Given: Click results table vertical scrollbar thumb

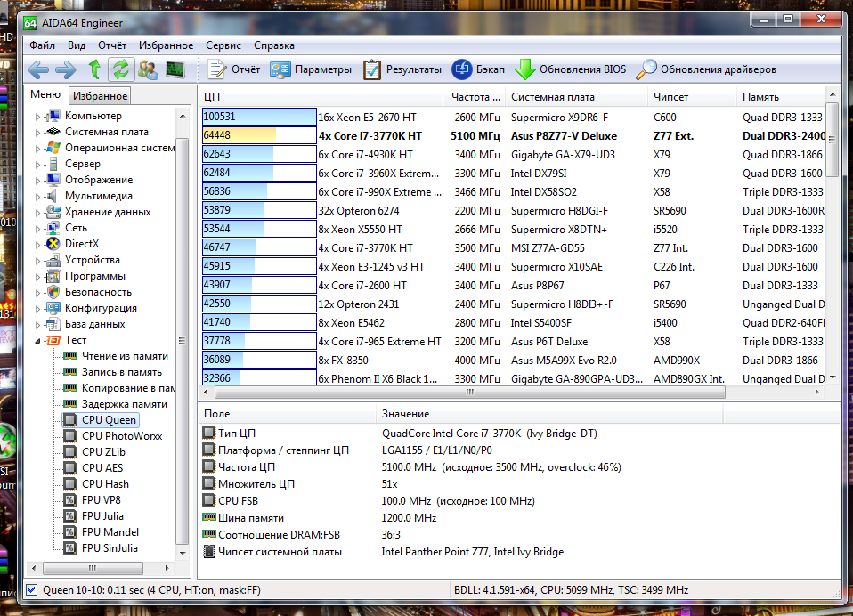Looking at the screenshot, I should tap(832, 140).
